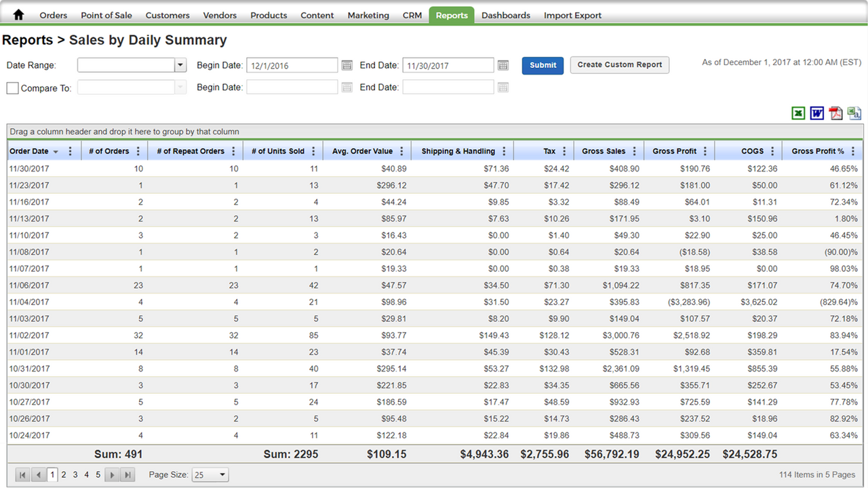Select the 11/04/2017 order date cell
Screen dimensions: 868x488
point(29,302)
